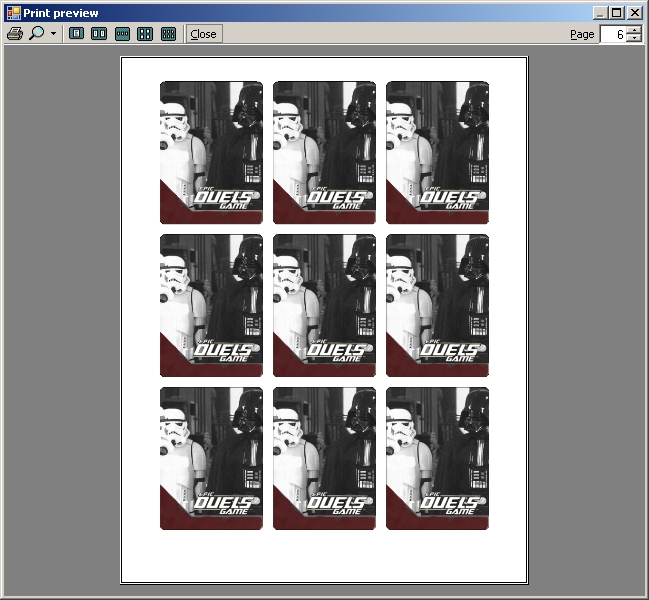Switch to six pages layout view
649x600 pixels.
click(x=168, y=34)
